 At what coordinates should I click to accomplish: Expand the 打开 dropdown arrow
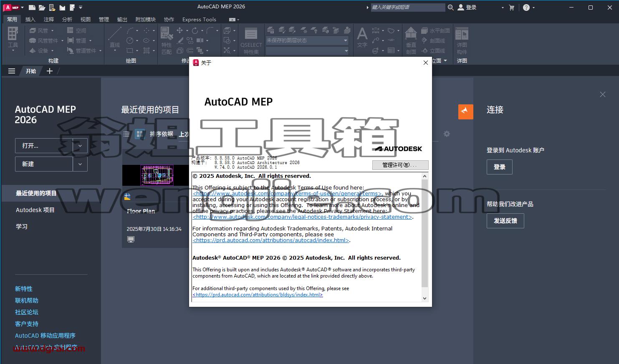click(80, 146)
